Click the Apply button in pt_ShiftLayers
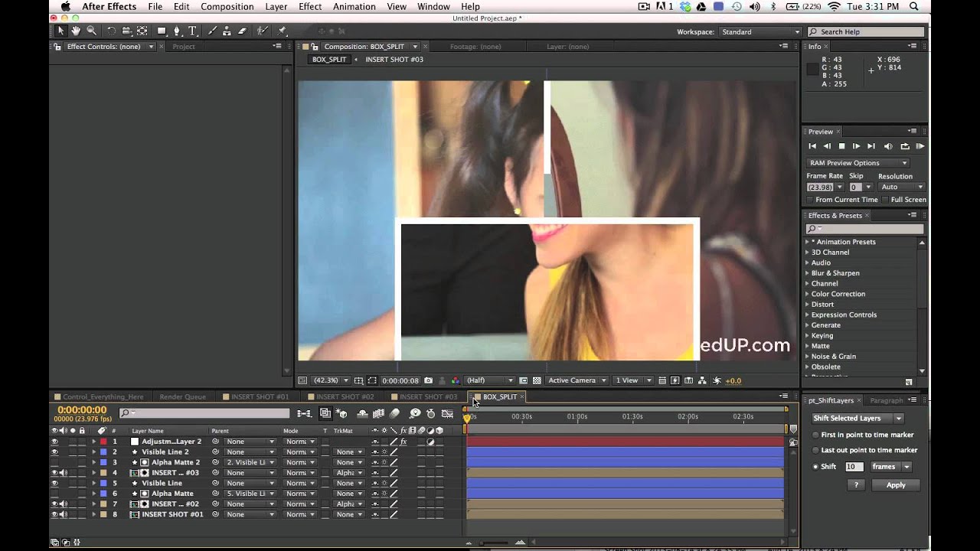Viewport: 980px width, 551px height. 895,485
